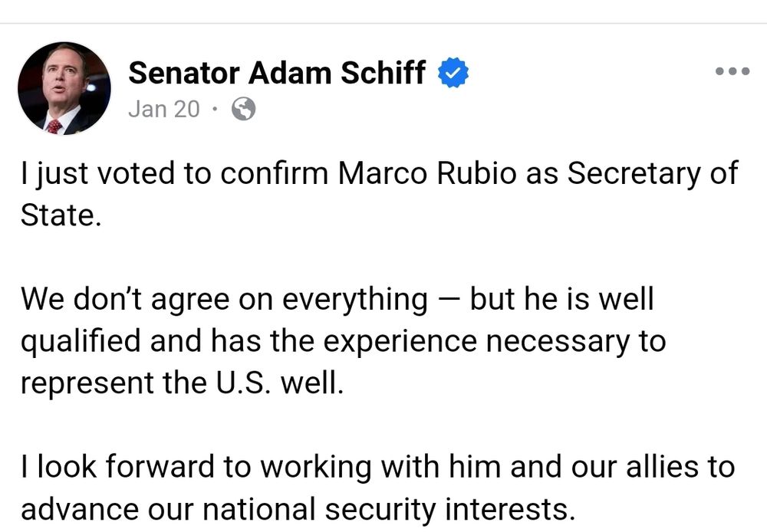Open the Jan 20 post timestamp

pyautogui.click(x=164, y=109)
